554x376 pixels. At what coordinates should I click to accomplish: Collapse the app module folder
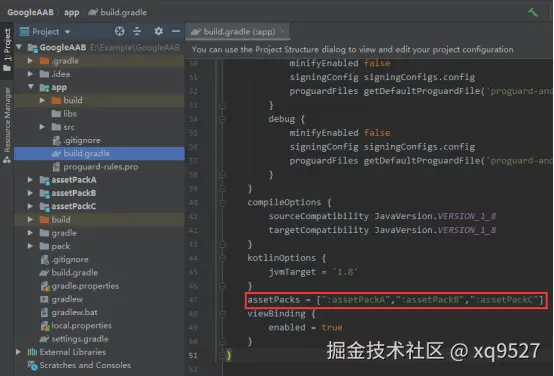(30, 87)
